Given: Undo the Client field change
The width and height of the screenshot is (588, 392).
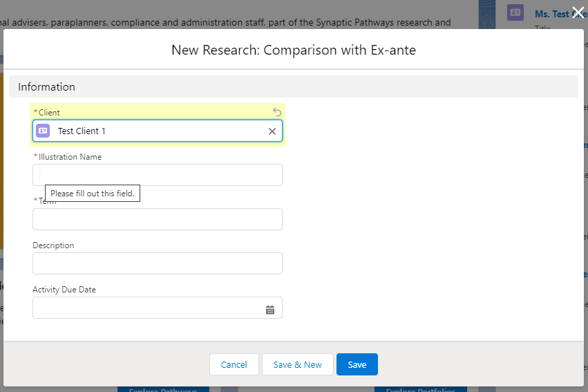Looking at the screenshot, I should (x=277, y=112).
